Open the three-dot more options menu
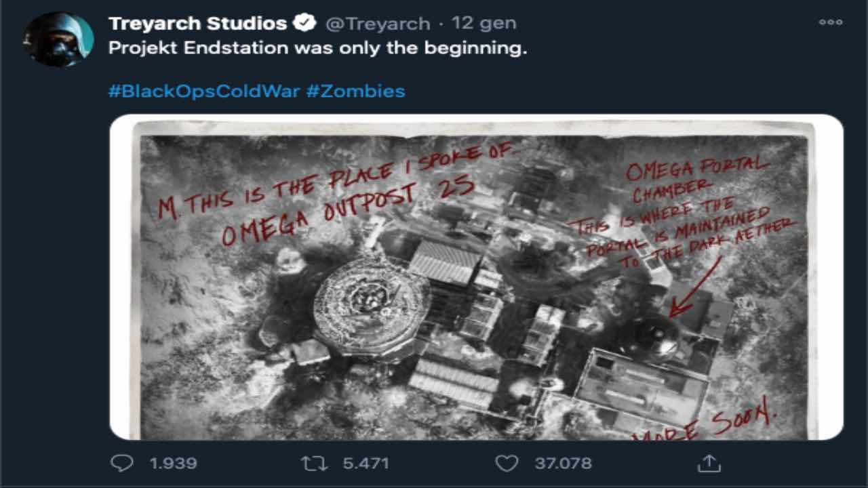This screenshot has height=488, width=868. (830, 22)
